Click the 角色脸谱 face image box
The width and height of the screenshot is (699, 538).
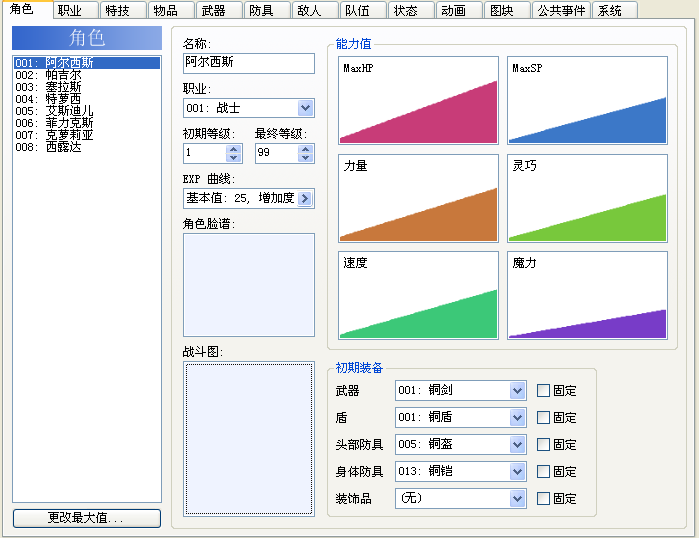click(x=249, y=285)
